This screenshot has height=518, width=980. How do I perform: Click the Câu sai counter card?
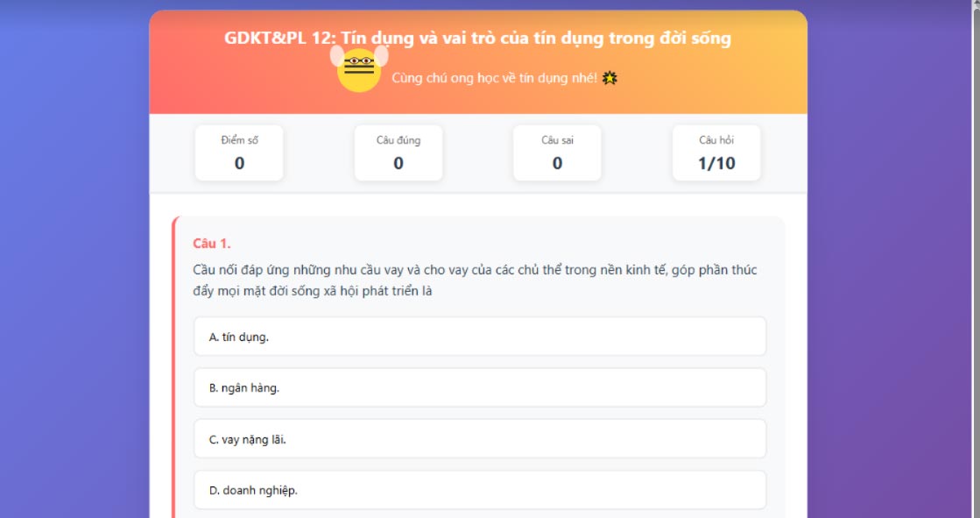tap(557, 153)
